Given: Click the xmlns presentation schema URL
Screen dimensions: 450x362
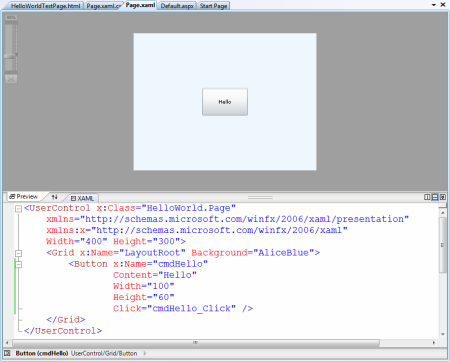Looking at the screenshot, I should 244,219.
